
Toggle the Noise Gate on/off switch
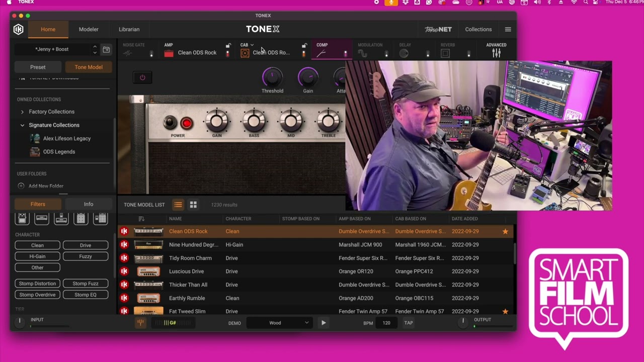[151, 53]
